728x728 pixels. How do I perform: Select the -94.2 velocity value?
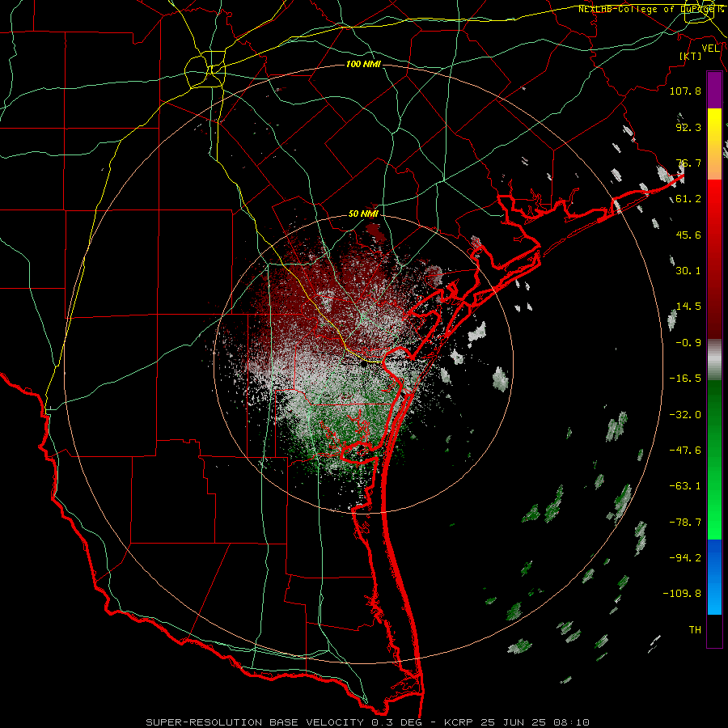pyautogui.click(x=685, y=557)
